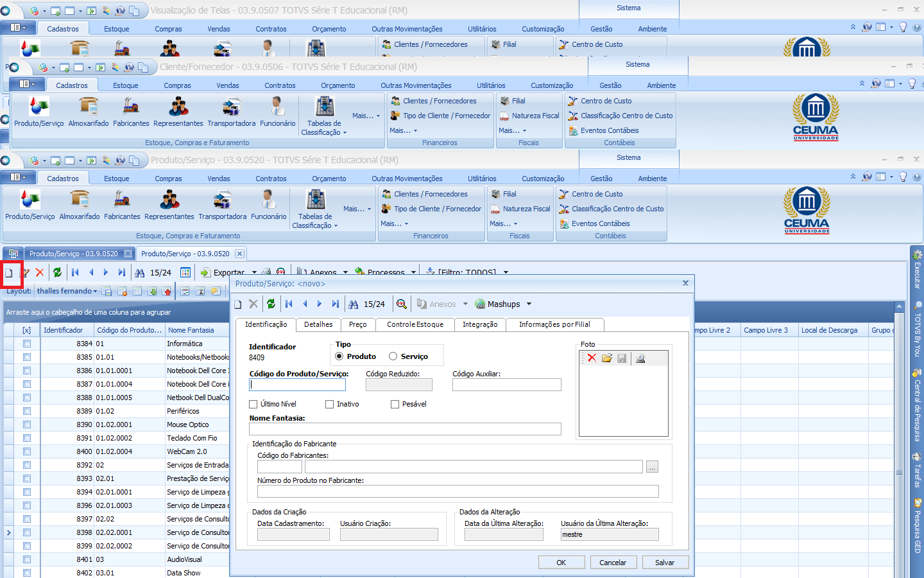Check row checkbox for 8389 Periféricos

pyautogui.click(x=27, y=411)
